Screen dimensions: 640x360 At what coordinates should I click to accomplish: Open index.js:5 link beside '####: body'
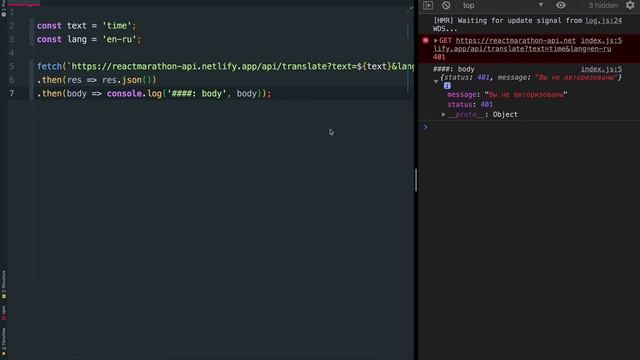(x=601, y=69)
